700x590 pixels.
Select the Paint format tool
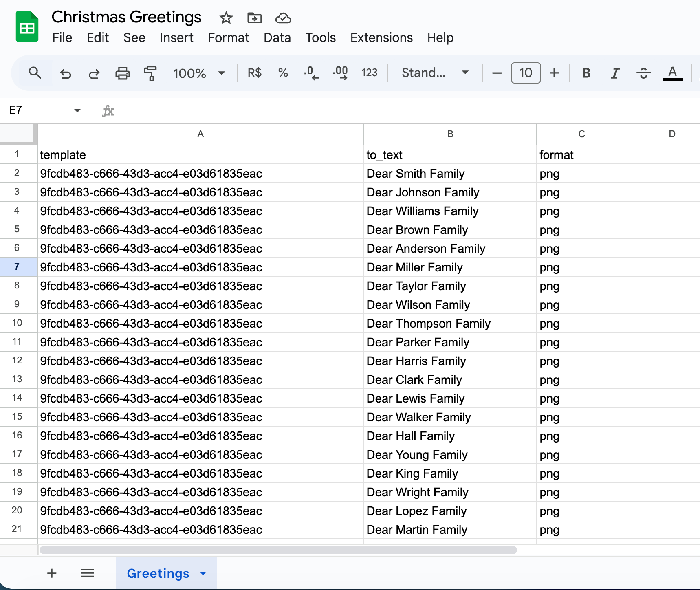point(150,73)
